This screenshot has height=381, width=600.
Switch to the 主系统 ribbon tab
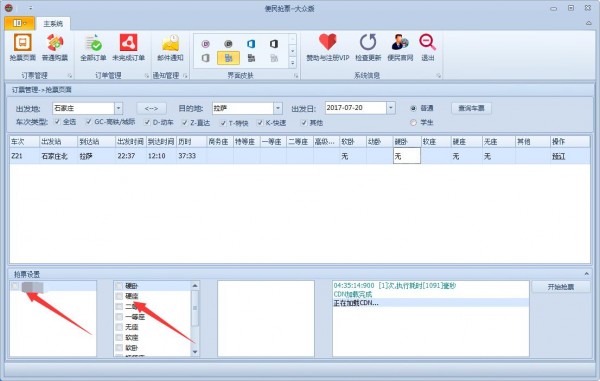pos(53,24)
